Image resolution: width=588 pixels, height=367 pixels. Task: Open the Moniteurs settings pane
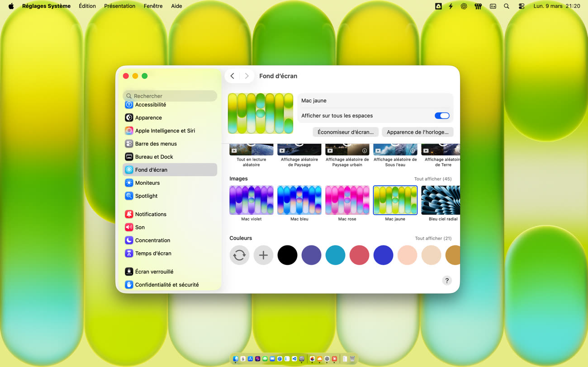point(147,183)
